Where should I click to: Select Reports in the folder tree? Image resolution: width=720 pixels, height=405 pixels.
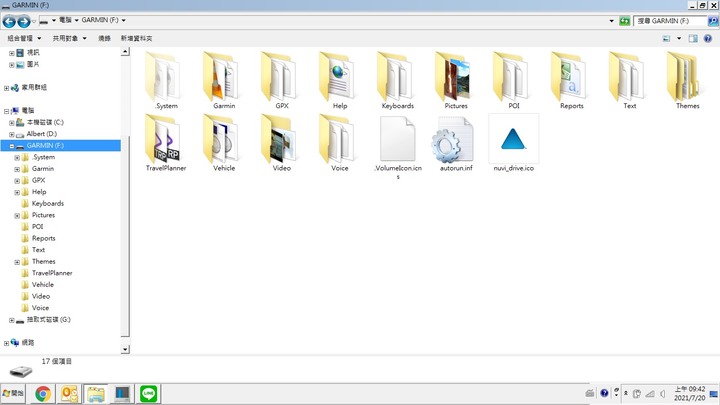coord(44,238)
